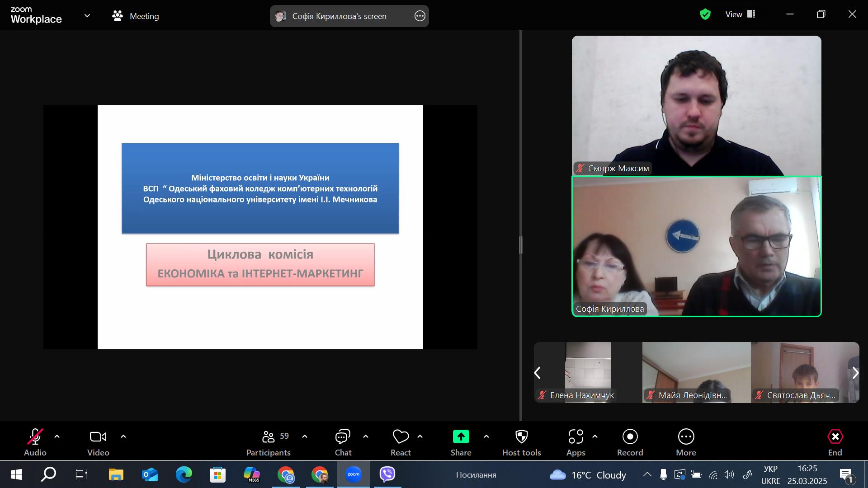
Task: Click the green encryption shield icon
Action: [705, 14]
